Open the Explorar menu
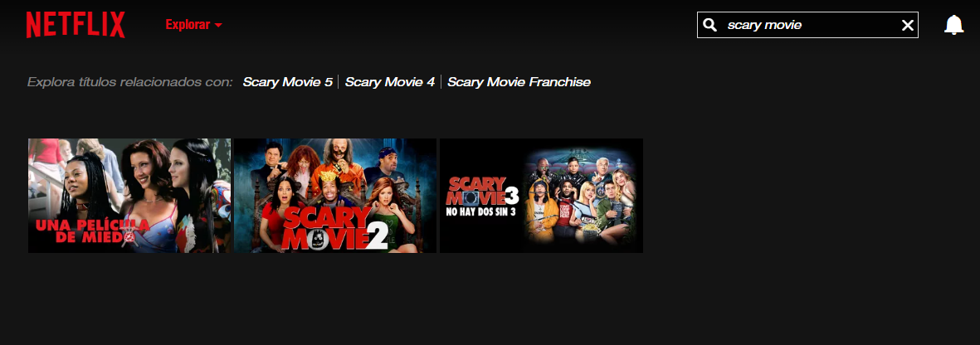Viewport: 980px width, 345px height. click(x=193, y=25)
